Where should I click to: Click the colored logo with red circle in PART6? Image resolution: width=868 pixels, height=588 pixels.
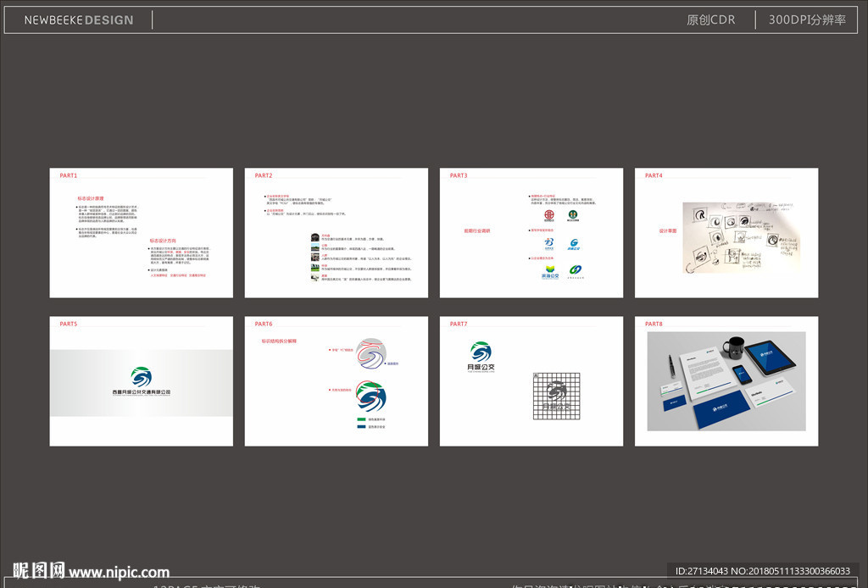coord(371,396)
